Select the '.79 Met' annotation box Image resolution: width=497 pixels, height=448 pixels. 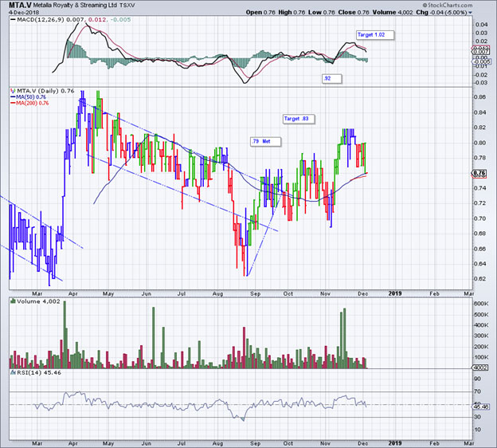(x=265, y=142)
